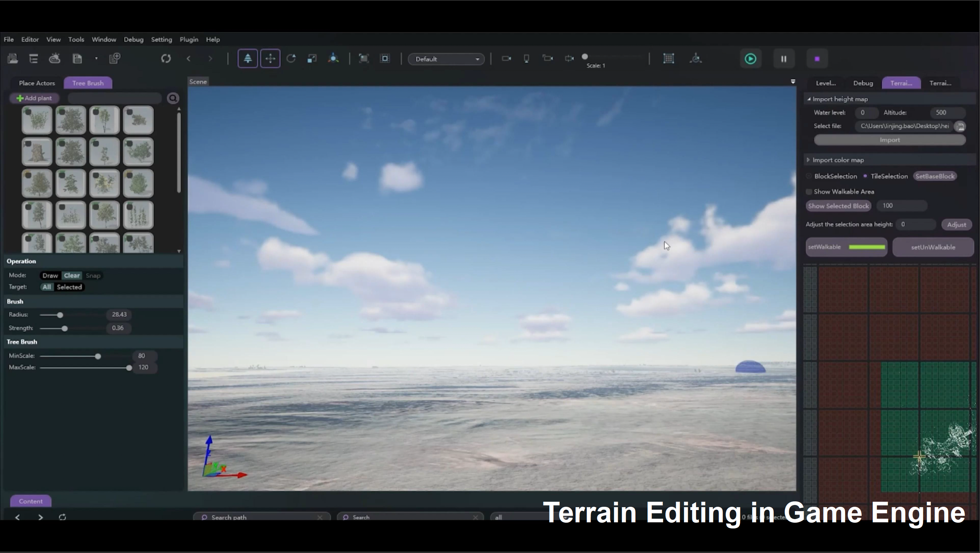This screenshot has width=980, height=553.
Task: Select the BlockSelection radio option
Action: [809, 176]
